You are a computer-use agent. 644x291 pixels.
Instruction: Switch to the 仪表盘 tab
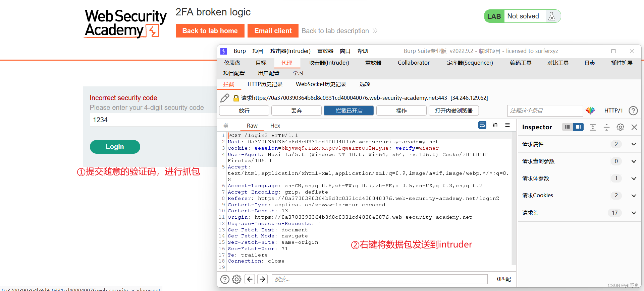click(x=232, y=63)
